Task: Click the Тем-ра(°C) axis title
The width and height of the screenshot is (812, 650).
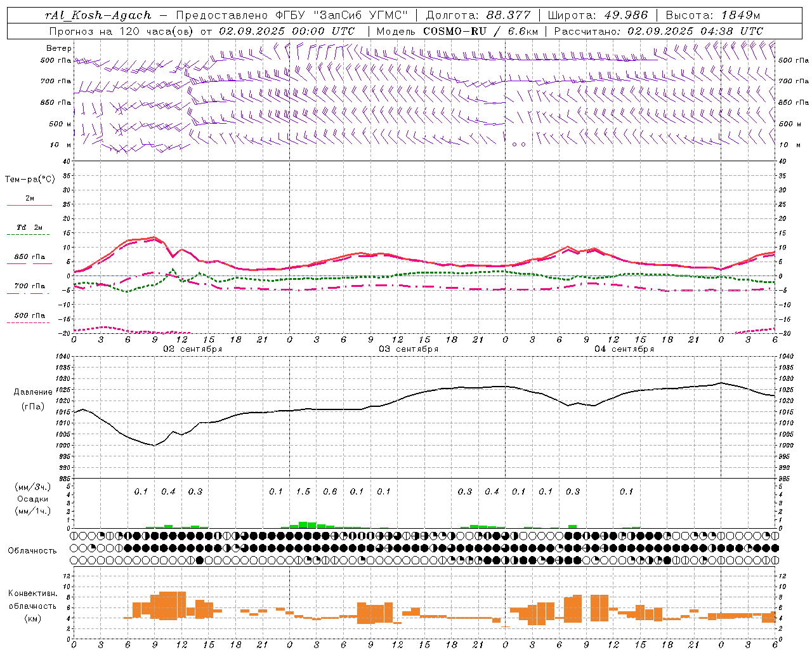Action: tap(30, 180)
